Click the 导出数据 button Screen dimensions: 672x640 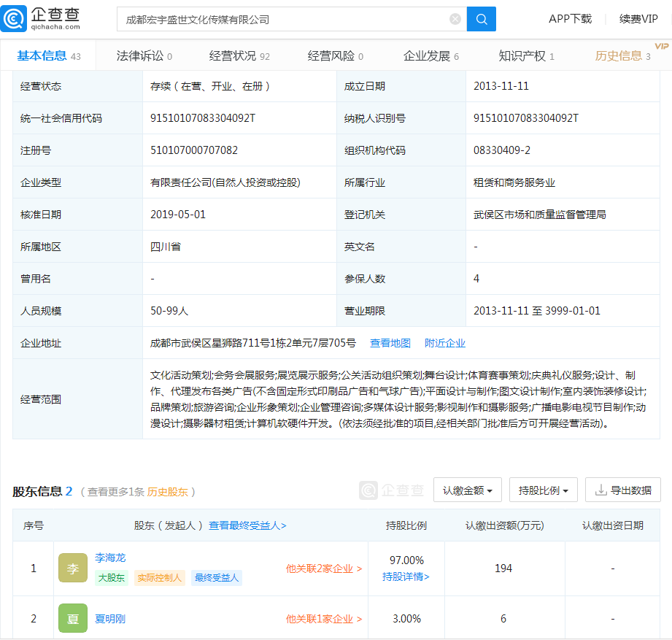[623, 490]
